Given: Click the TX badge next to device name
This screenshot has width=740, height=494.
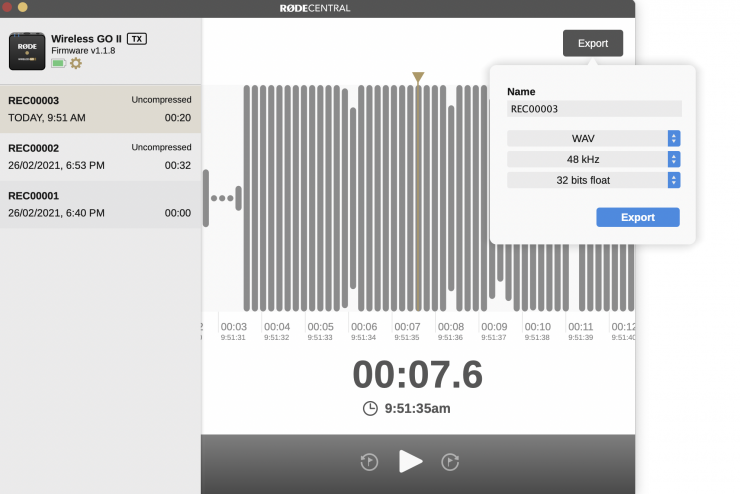Looking at the screenshot, I should click(x=137, y=38).
